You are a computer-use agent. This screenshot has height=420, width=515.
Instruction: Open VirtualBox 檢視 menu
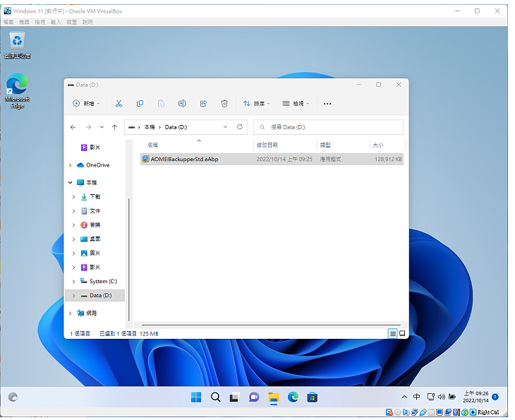click(x=40, y=22)
